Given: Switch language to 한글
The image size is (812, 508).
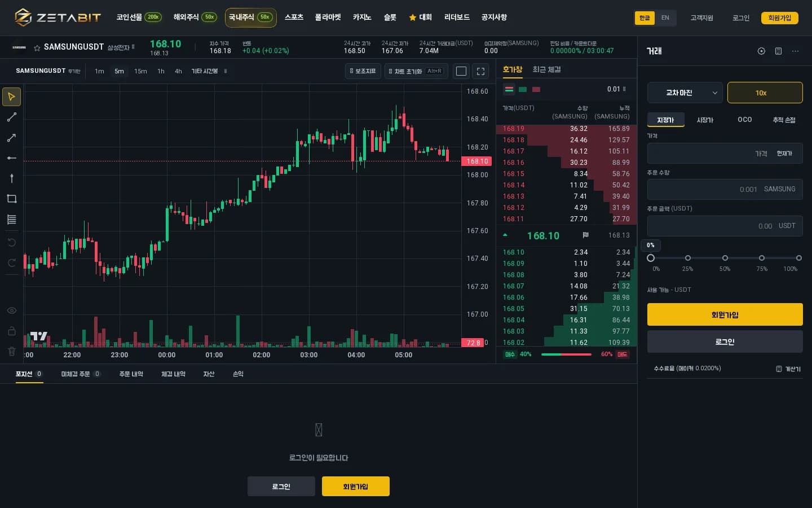Looking at the screenshot, I should coord(645,18).
